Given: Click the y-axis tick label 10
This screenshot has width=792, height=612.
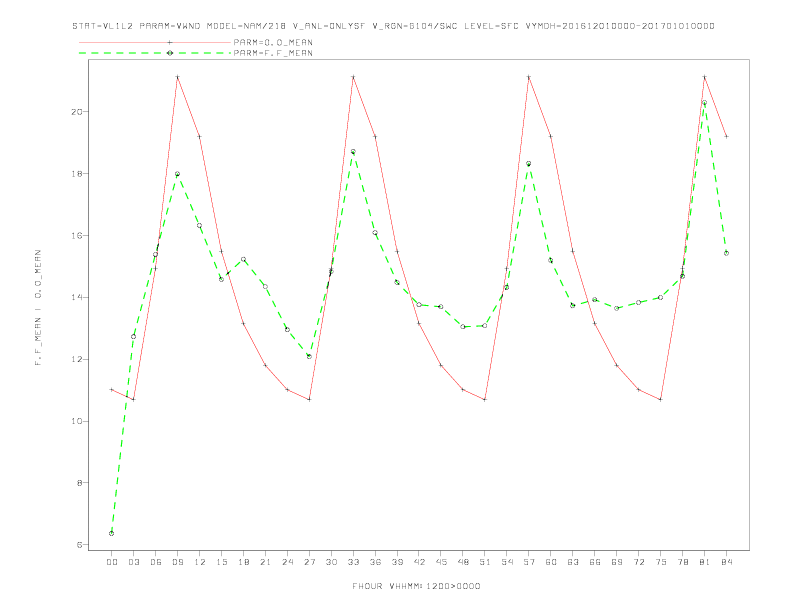Looking at the screenshot, I should click(x=76, y=421).
